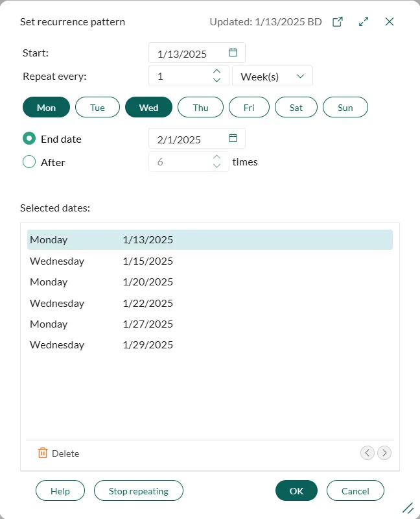Image resolution: width=420 pixels, height=519 pixels.
Task: Increase the Repeat every value
Action: point(216,71)
